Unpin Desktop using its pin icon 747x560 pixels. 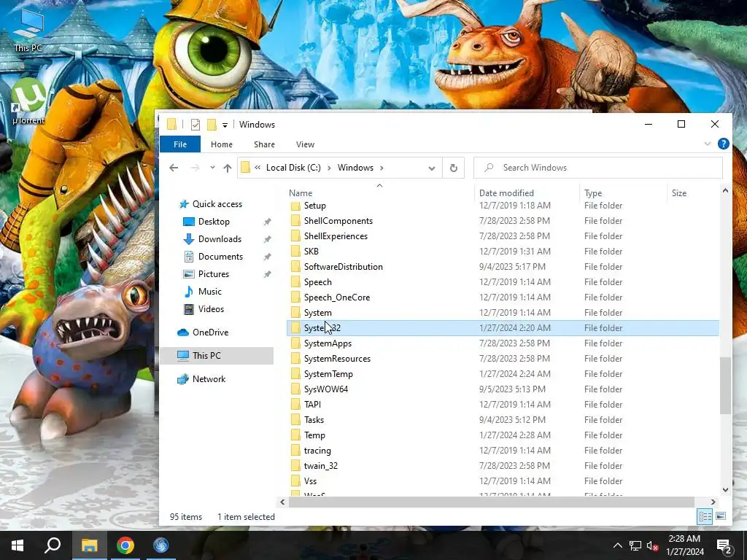pyautogui.click(x=267, y=222)
